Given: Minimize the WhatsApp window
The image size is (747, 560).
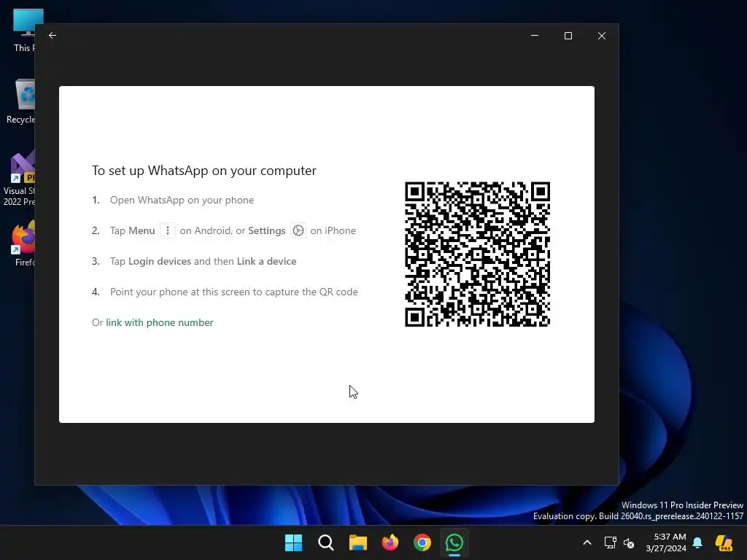Looking at the screenshot, I should tap(535, 36).
